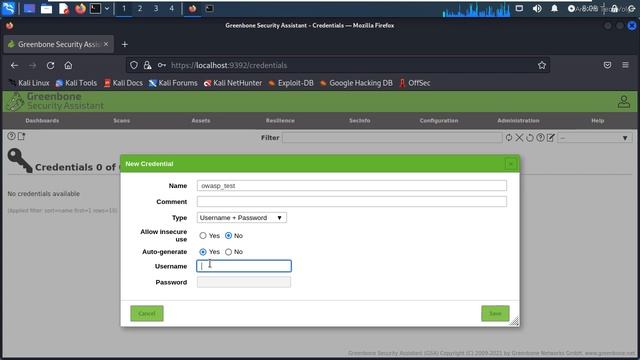Click the show desktop icon in the panel
This screenshot has height=360, width=640.
click(x=29, y=9)
